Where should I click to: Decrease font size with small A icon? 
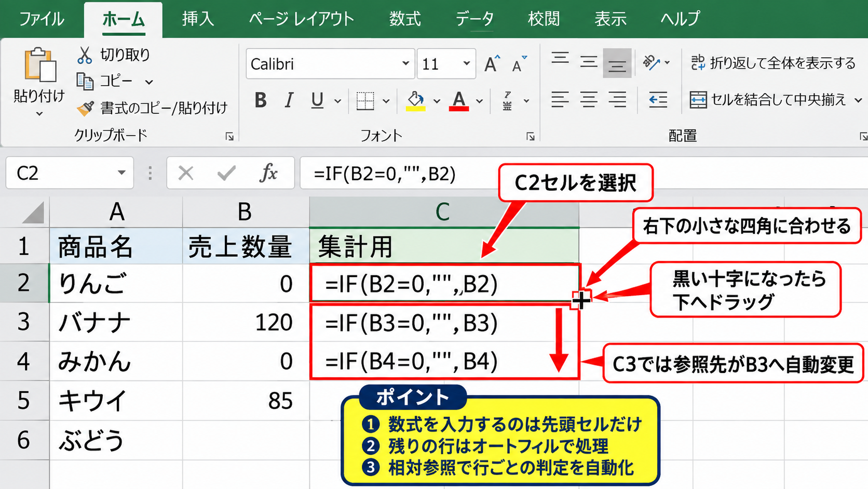519,64
